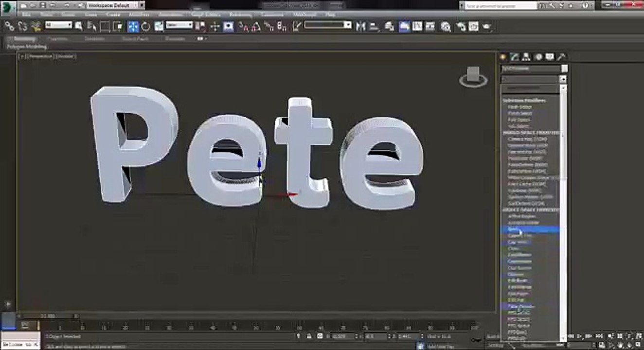The width and height of the screenshot is (644, 350).
Task: Switch to the Motion command panel tab
Action: pos(538,57)
